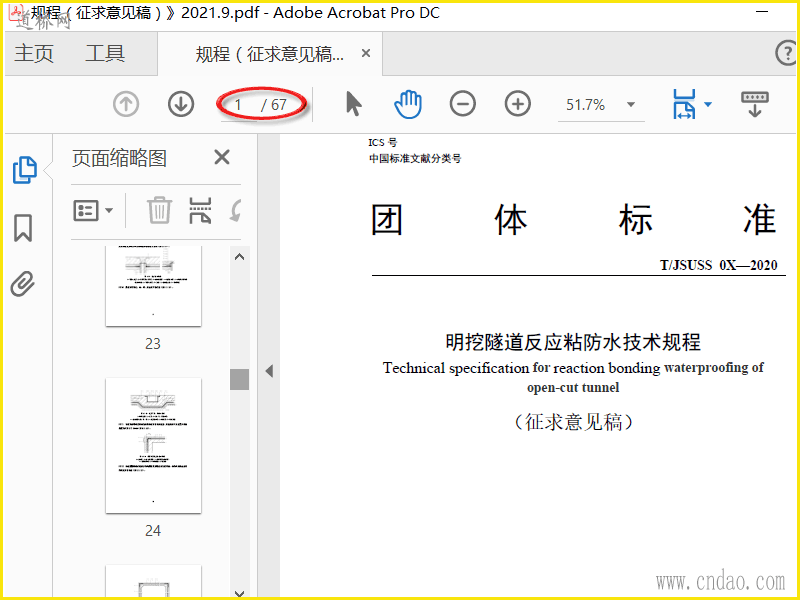Click the thumbnail scrollbar up arrow

tap(239, 257)
